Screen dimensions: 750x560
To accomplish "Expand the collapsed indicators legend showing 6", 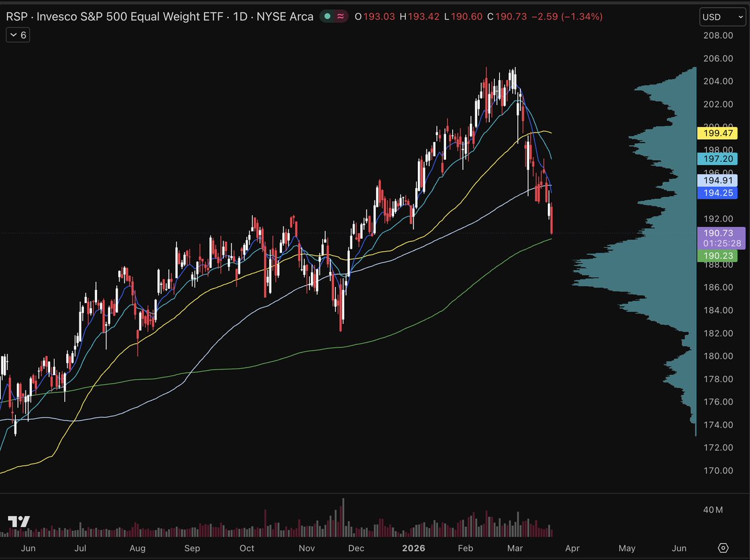I will click(18, 35).
